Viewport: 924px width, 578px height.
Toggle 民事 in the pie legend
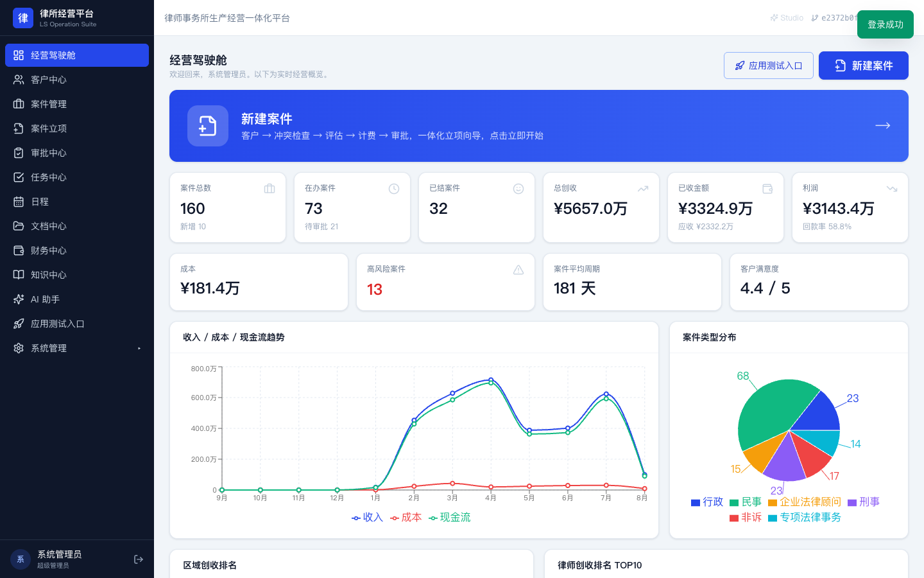point(746,502)
